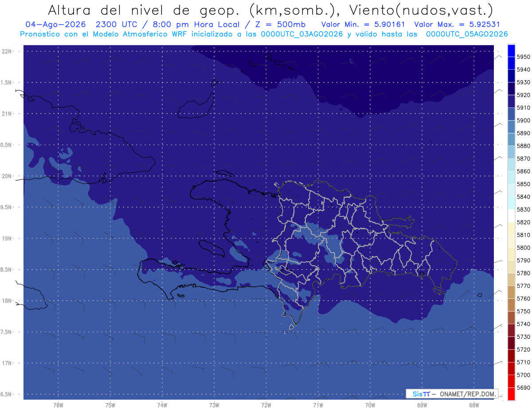Click the '5950' colorbar label
The width and height of the screenshot is (532, 411).
[524, 57]
